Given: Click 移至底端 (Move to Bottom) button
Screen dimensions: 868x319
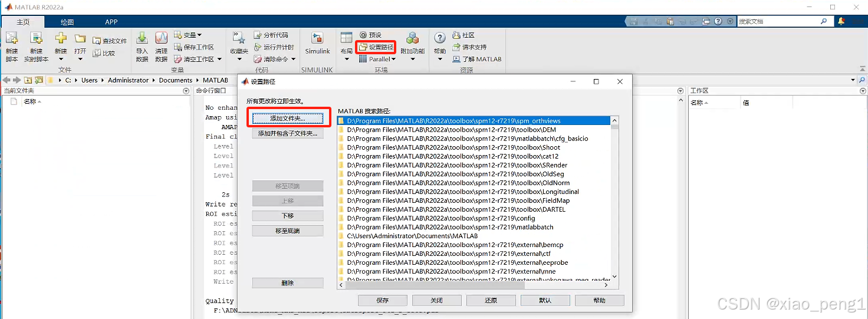Looking at the screenshot, I should point(287,231).
